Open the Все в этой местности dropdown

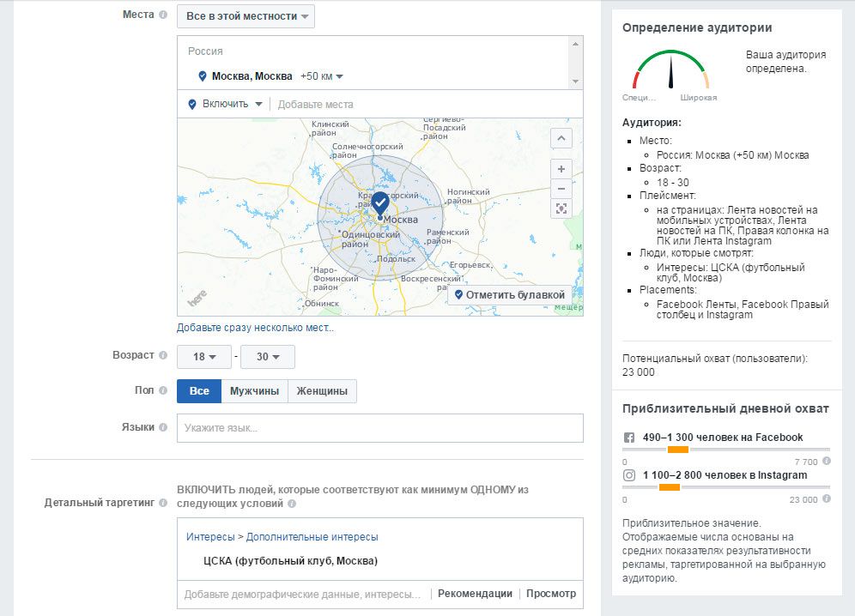(x=246, y=16)
